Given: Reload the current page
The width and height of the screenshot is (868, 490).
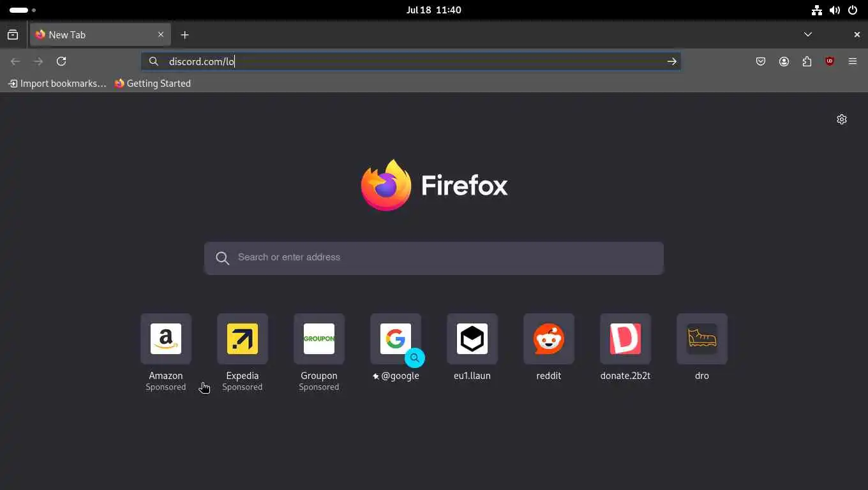Looking at the screenshot, I should click(61, 61).
